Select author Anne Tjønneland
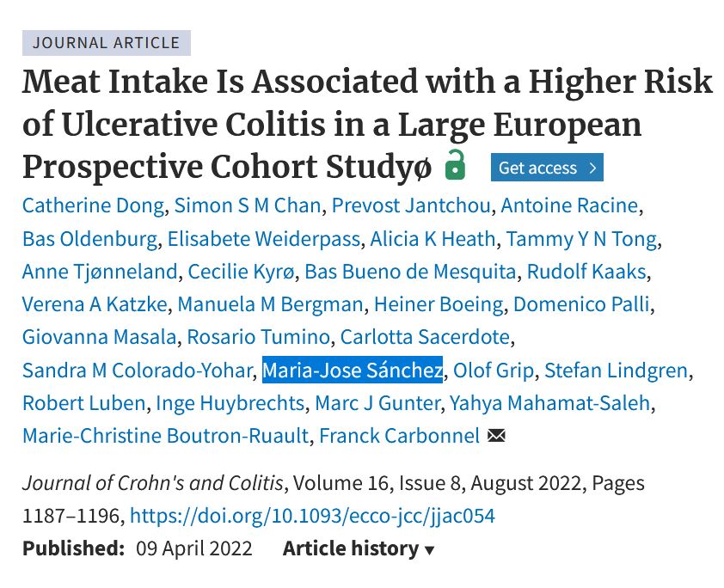724x588 pixels. click(x=100, y=272)
